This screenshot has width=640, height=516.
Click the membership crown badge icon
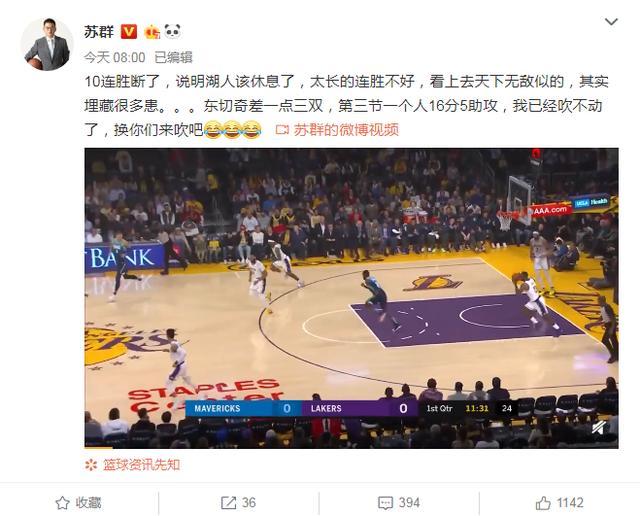coord(152,32)
